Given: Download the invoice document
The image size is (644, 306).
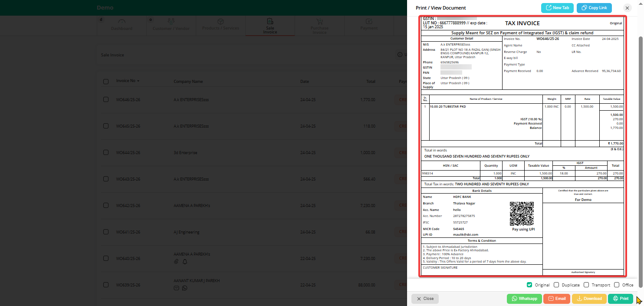Looking at the screenshot, I should (588, 299).
